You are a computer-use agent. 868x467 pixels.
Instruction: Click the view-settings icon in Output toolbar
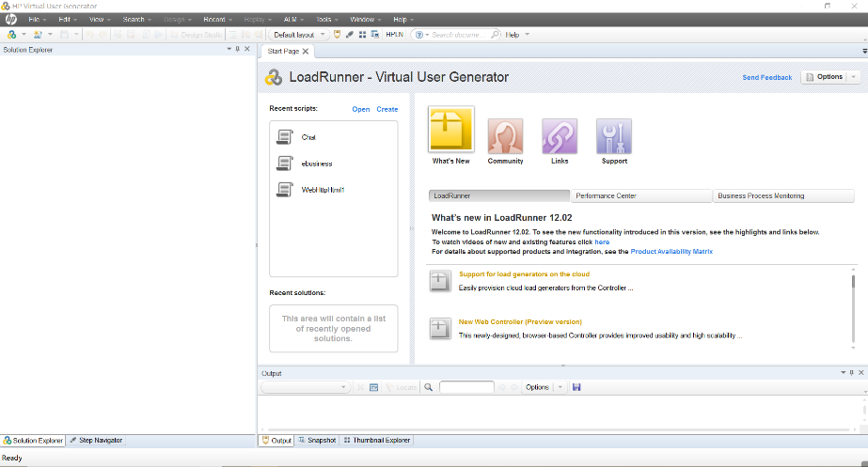pyautogui.click(x=373, y=387)
